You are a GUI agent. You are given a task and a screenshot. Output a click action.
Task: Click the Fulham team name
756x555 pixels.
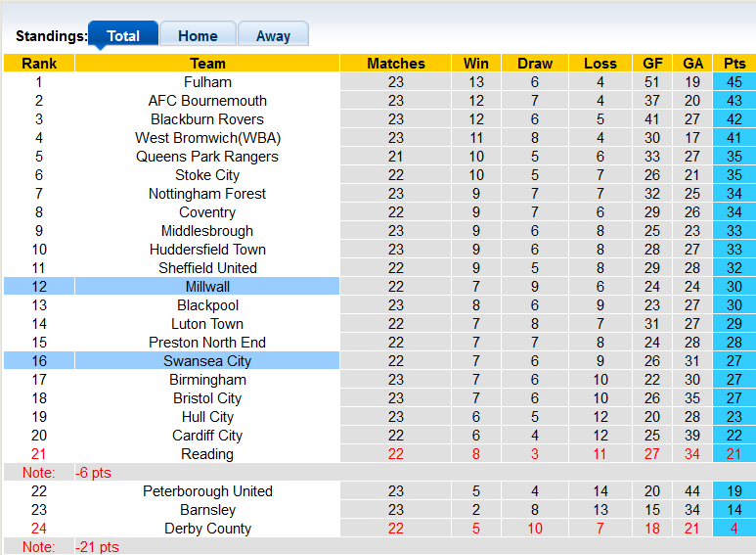(x=207, y=82)
